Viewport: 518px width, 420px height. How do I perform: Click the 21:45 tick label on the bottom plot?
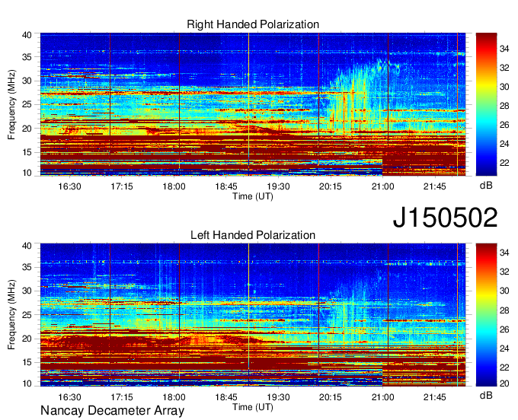click(434, 397)
